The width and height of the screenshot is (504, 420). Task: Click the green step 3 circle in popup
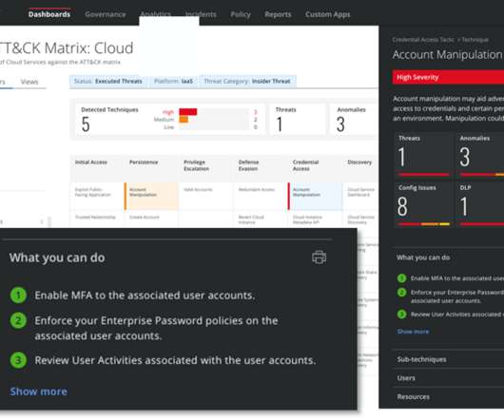pyautogui.click(x=18, y=360)
